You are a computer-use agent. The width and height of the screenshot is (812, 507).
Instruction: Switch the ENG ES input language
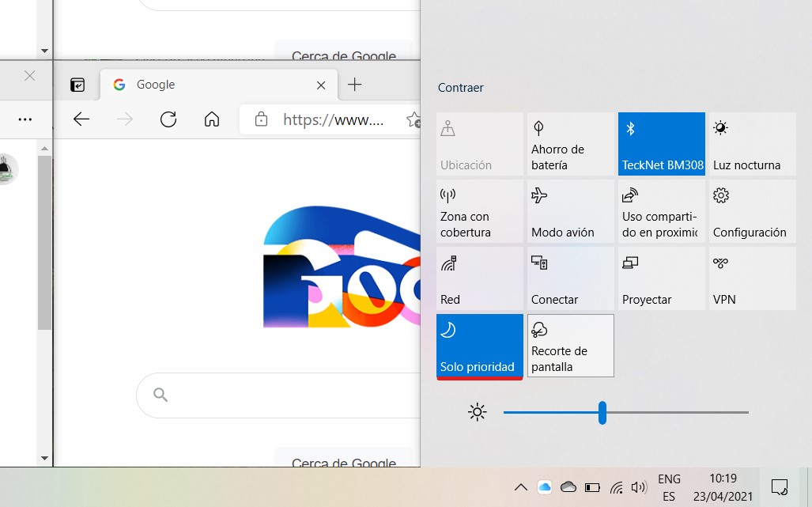pos(669,487)
